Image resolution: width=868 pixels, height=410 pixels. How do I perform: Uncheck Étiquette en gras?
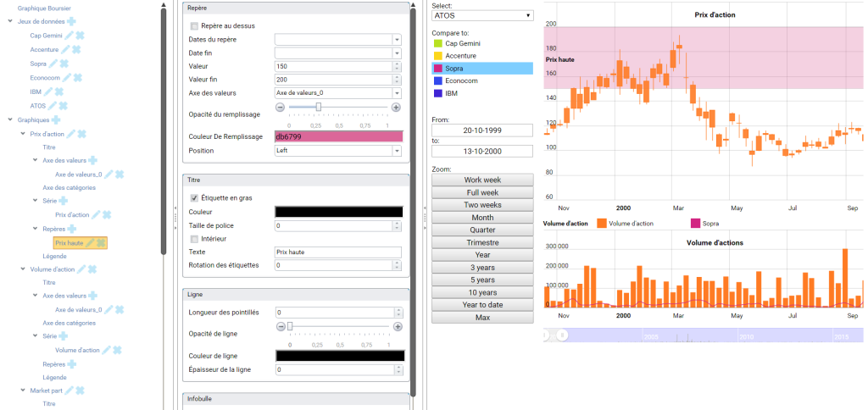[194, 197]
